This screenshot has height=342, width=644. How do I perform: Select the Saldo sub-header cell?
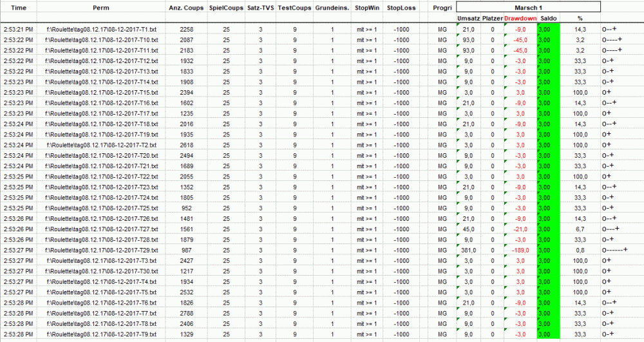[549, 19]
